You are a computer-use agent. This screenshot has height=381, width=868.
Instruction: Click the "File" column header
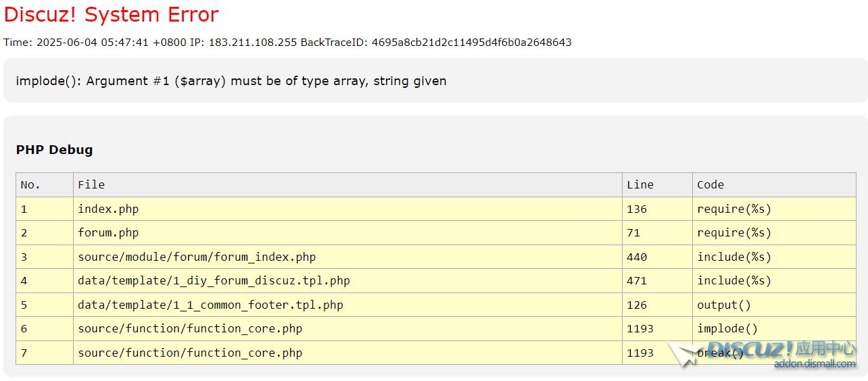[x=91, y=184]
